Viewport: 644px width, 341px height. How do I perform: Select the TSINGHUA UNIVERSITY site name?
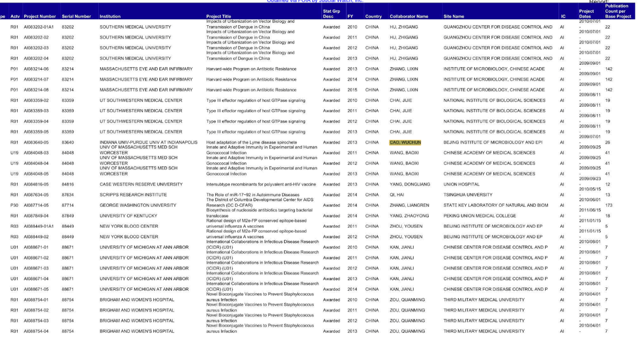tap(465, 195)
